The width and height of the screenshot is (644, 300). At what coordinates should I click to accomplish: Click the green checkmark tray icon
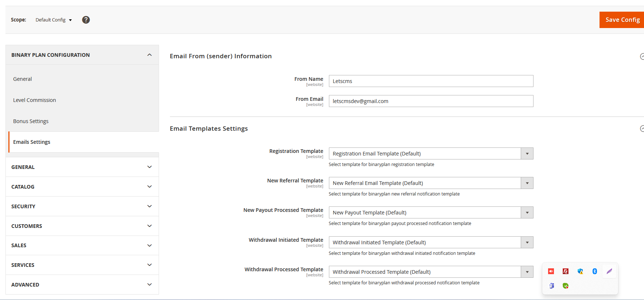coord(566,286)
